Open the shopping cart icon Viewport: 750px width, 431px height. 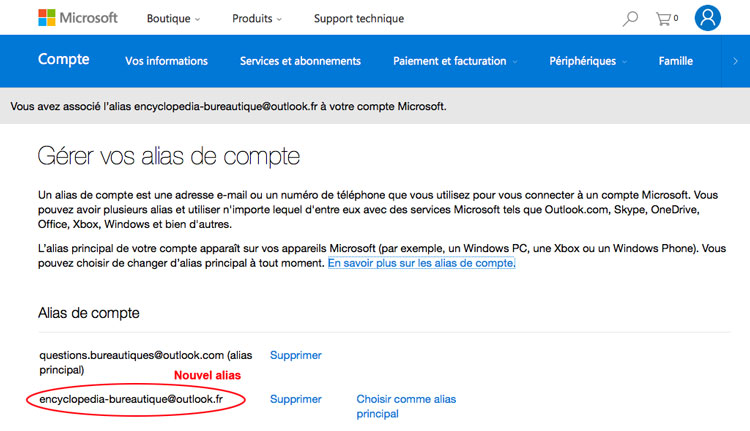[x=666, y=18]
